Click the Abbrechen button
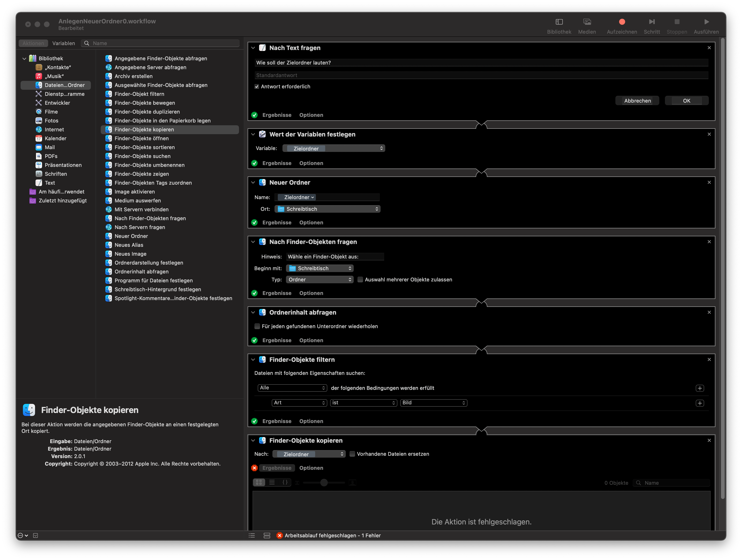The image size is (742, 560). coord(637,101)
